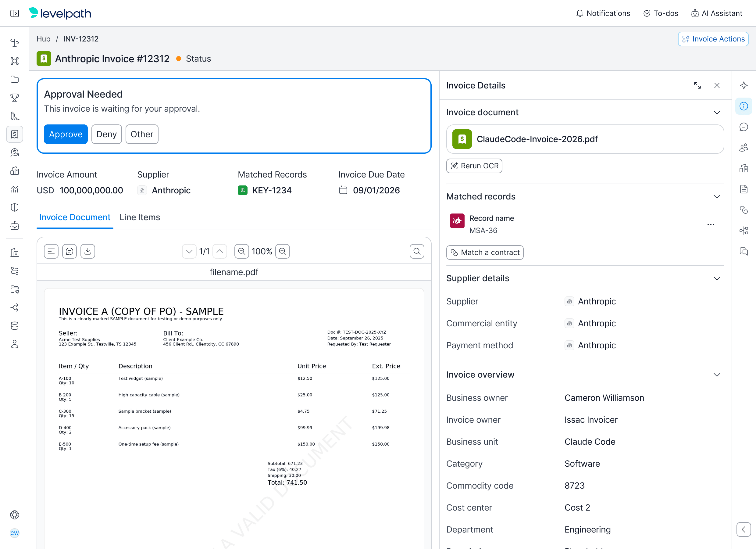Go to Hub in the breadcrumb

click(43, 39)
